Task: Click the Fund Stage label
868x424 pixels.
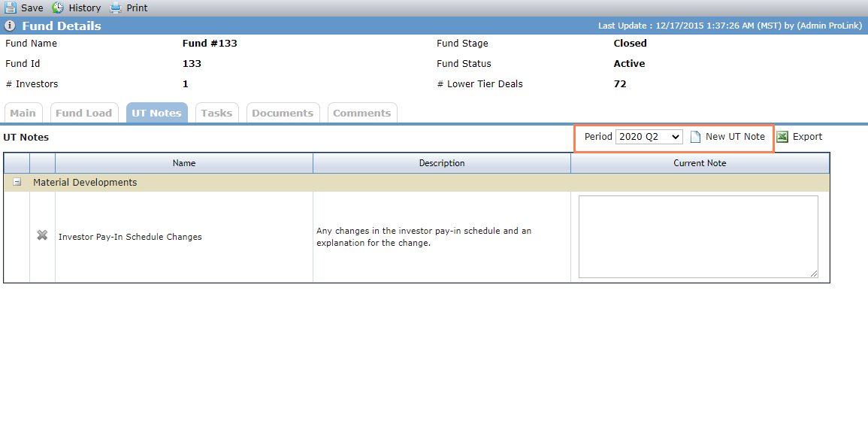Action: tap(463, 43)
